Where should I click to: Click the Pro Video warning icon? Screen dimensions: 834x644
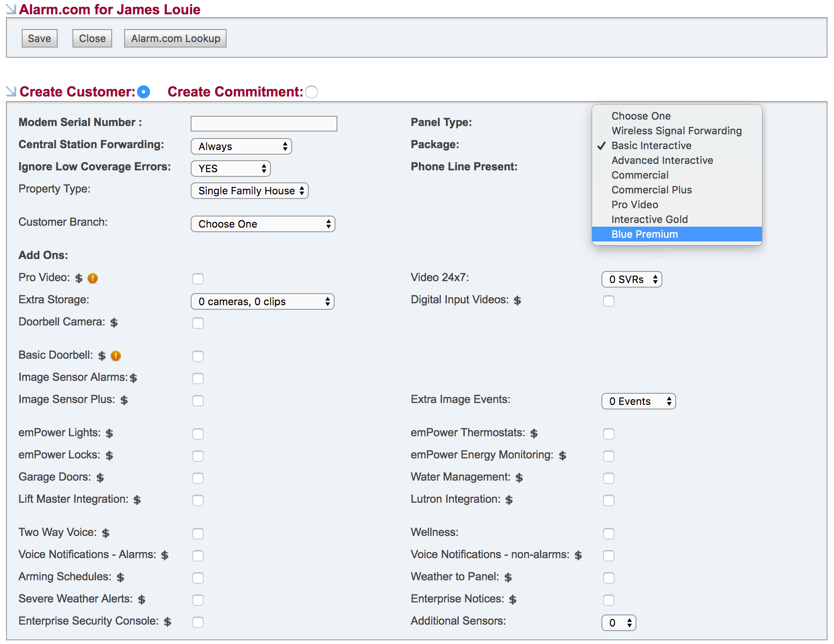tap(93, 278)
